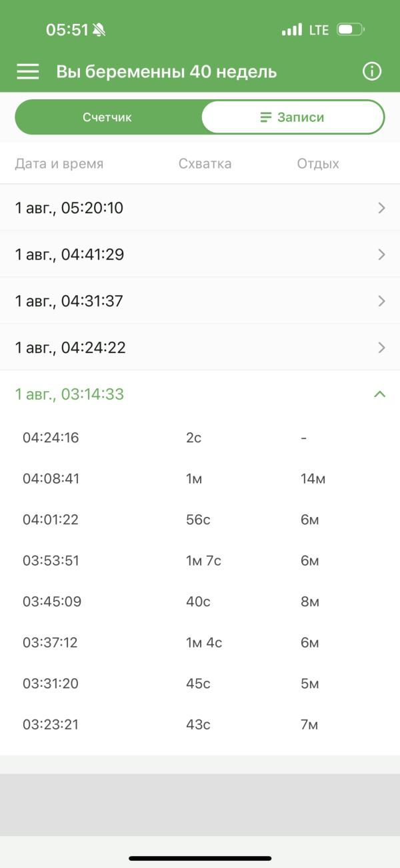The height and width of the screenshot is (868, 400).
Task: Select the Записи tab
Action: [x=293, y=117]
